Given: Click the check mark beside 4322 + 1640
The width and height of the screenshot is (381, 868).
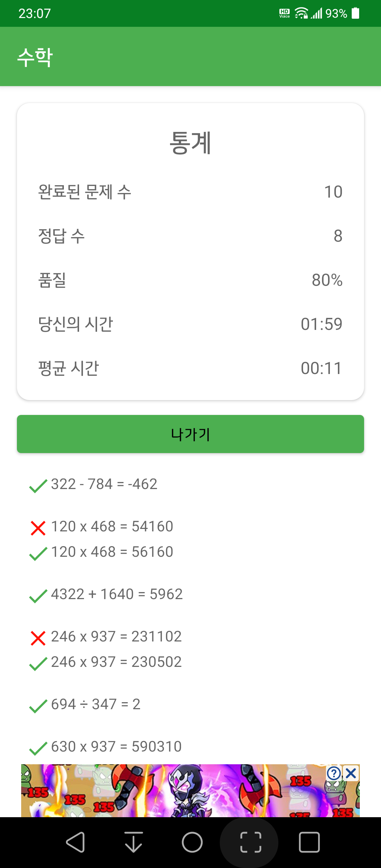Looking at the screenshot, I should [38, 596].
